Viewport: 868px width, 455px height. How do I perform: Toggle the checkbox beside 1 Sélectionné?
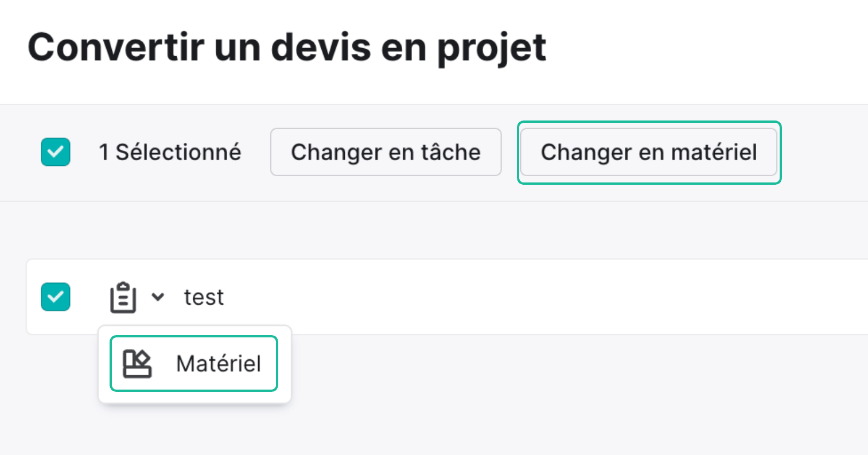point(56,152)
